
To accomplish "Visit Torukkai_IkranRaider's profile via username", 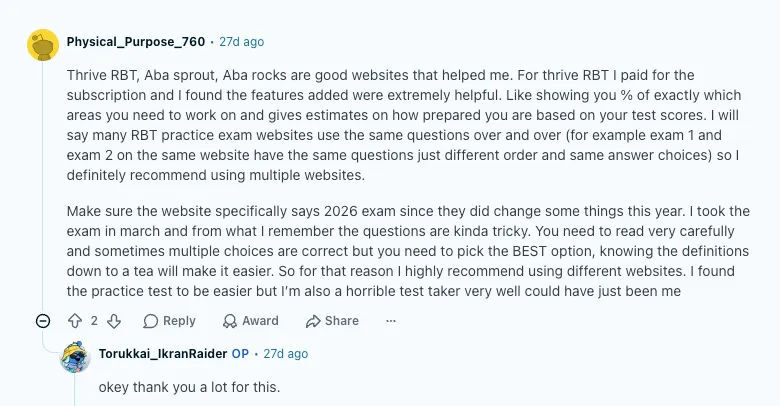I will coord(163,354).
